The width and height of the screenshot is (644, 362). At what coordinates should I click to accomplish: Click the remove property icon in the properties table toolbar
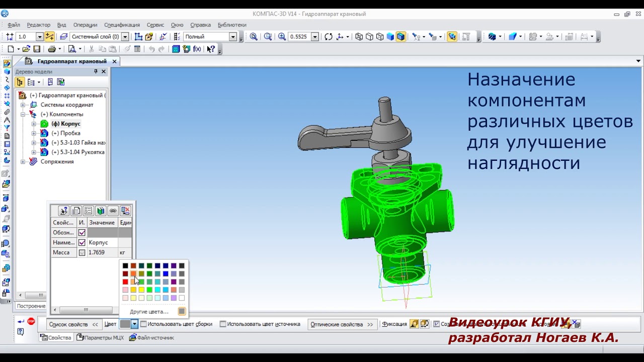(125, 211)
